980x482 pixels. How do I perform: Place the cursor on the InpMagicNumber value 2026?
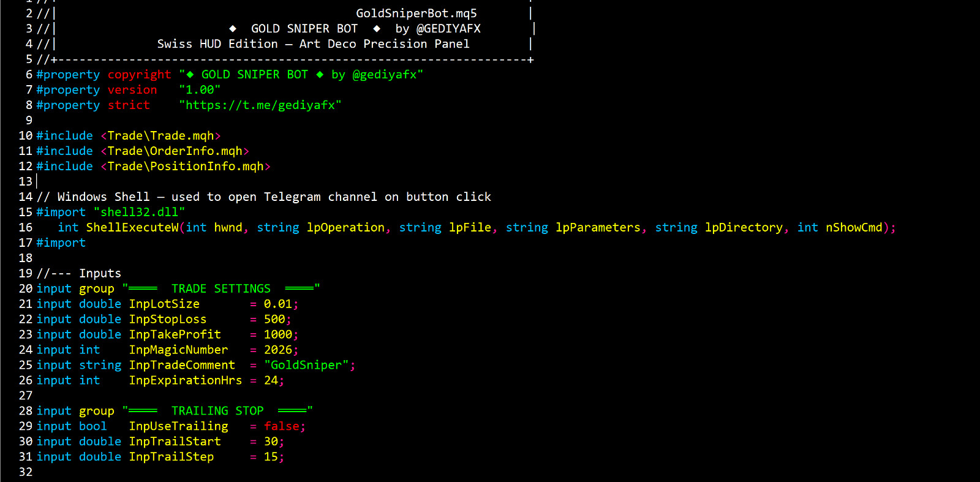tap(278, 350)
